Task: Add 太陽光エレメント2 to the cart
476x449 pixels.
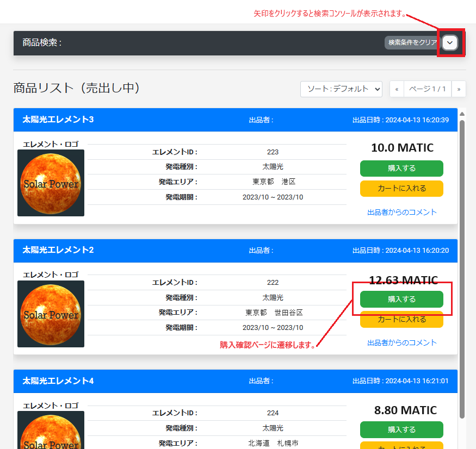Action: point(401,320)
